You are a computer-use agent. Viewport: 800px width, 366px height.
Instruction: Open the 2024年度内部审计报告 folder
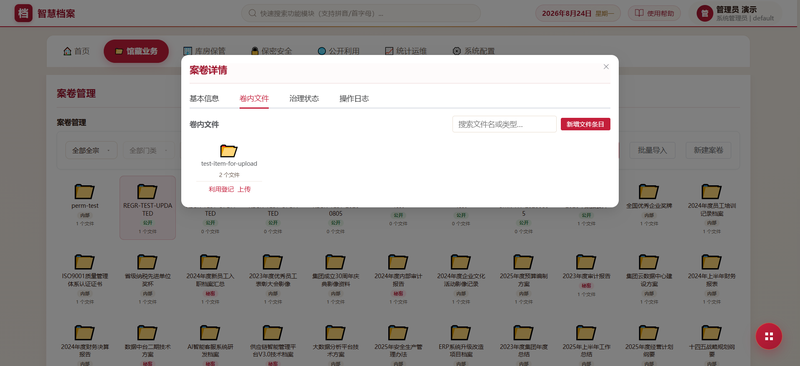click(x=398, y=262)
